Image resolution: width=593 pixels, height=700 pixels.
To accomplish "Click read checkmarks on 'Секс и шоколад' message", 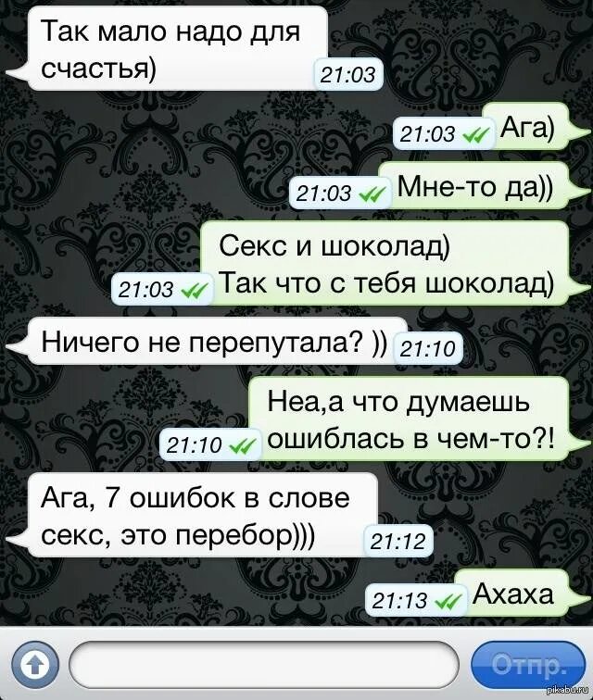I will (194, 291).
